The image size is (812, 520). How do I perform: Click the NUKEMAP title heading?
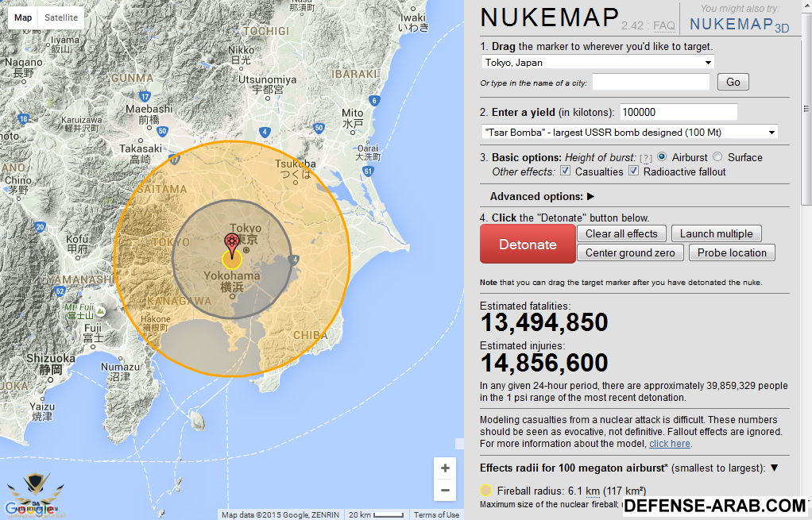click(550, 17)
